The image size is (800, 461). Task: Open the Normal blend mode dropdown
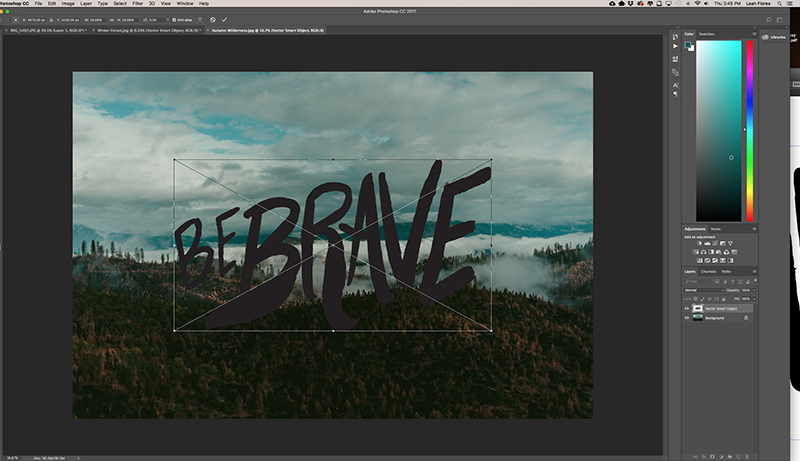point(705,290)
